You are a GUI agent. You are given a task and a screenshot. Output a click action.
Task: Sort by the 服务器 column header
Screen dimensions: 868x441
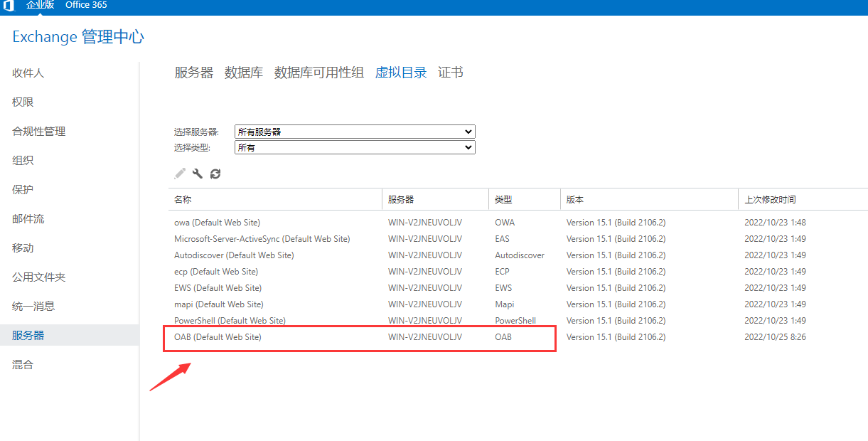[435, 200]
